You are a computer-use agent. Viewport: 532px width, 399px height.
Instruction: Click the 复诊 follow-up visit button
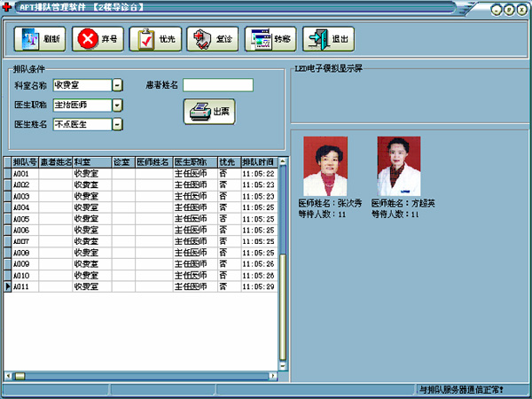tap(211, 39)
